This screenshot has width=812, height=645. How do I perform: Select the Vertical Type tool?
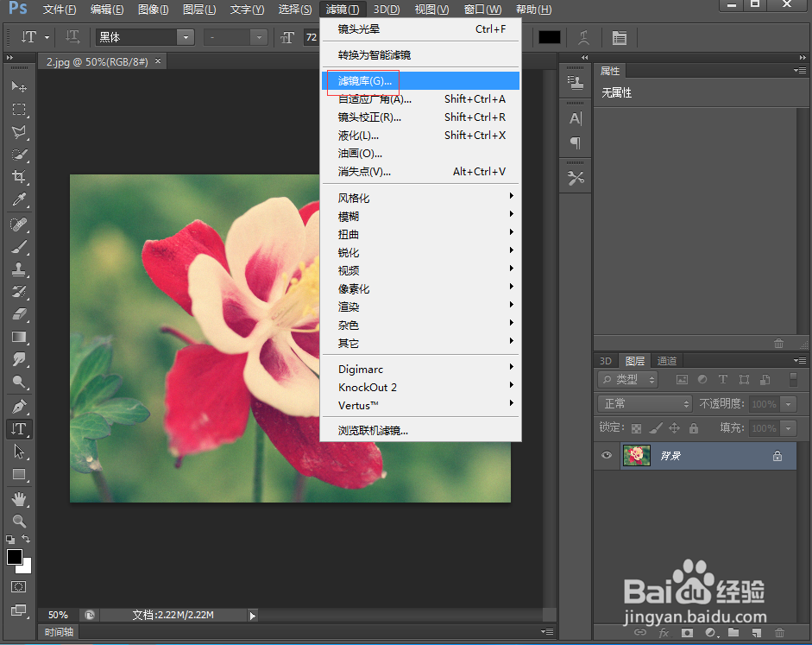(19, 429)
